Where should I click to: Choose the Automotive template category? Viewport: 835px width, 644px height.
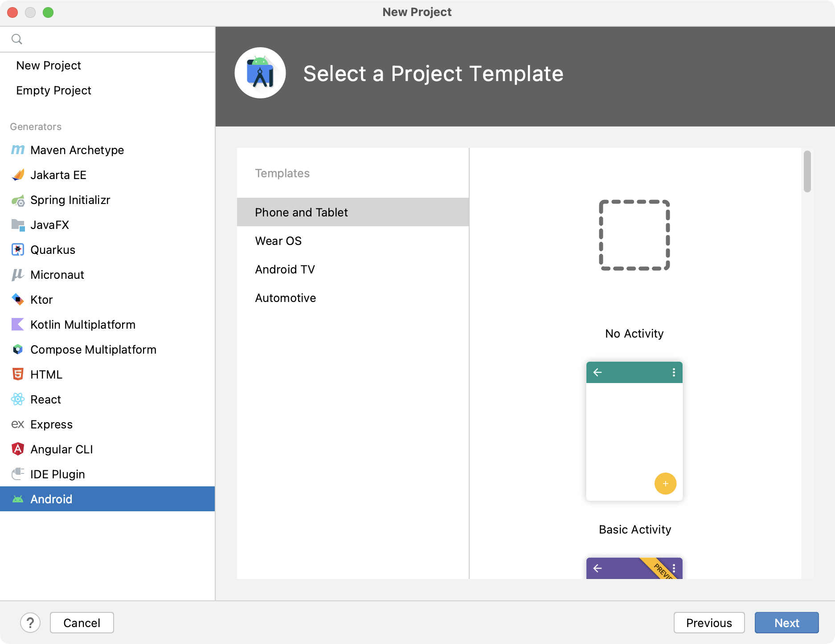click(x=353, y=298)
